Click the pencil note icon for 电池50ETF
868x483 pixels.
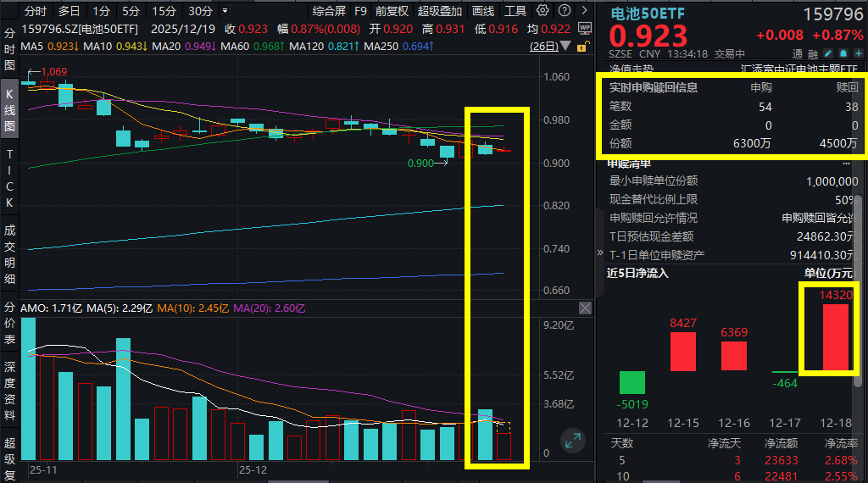[x=828, y=53]
